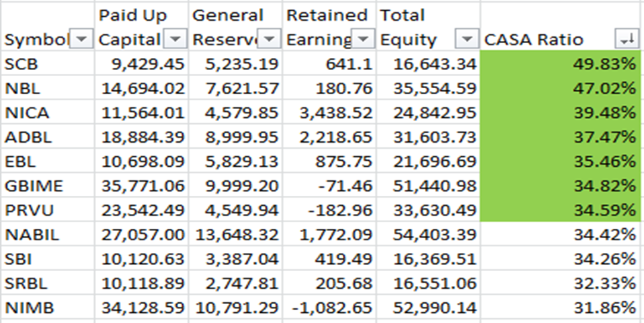Open the Paid Up Capital filter dropdown
The width and height of the screenshot is (644, 323).
175,40
